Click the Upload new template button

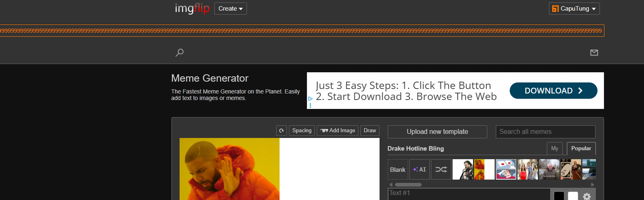click(437, 132)
